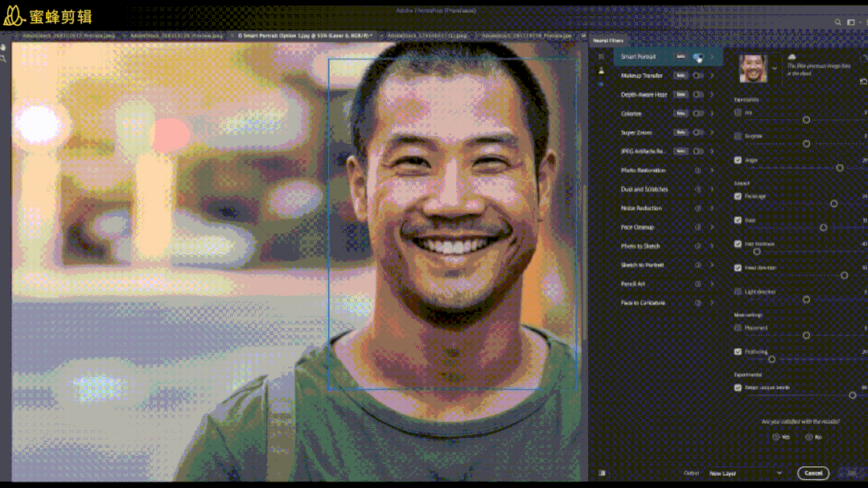Image resolution: width=868 pixels, height=488 pixels.
Task: Uncheck Retain unique details checkbox
Action: click(x=738, y=388)
